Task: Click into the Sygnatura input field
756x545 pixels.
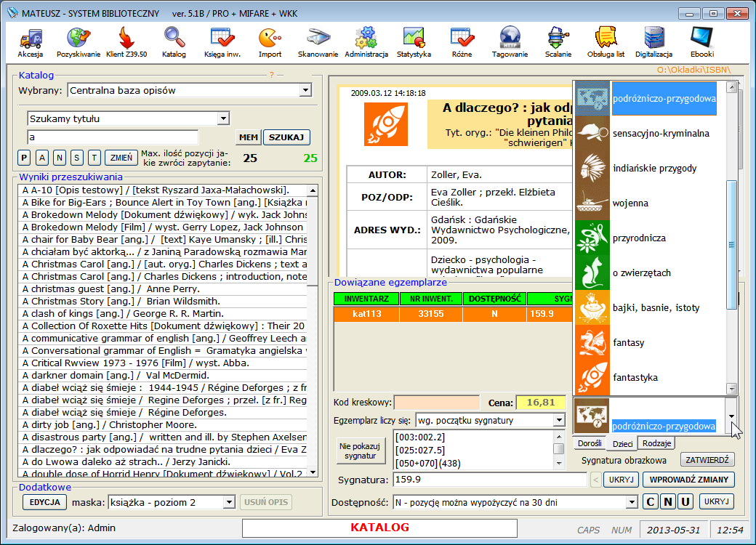Action: pos(488,480)
